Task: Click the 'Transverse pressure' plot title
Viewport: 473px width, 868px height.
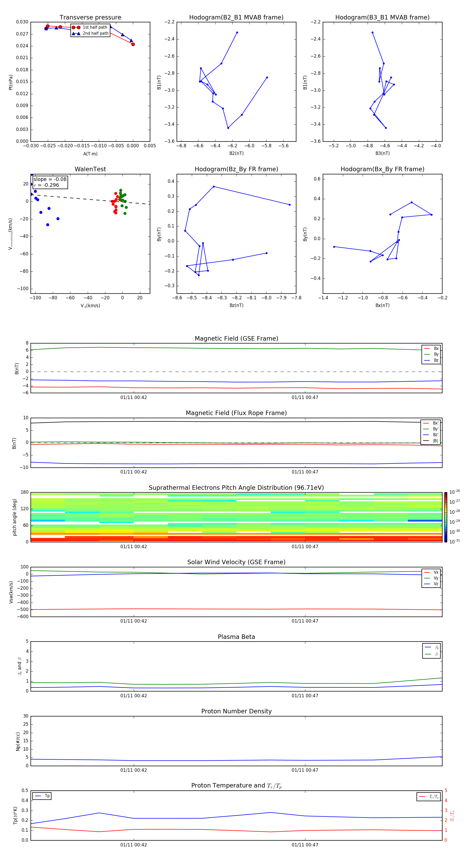Action: pyautogui.click(x=90, y=18)
